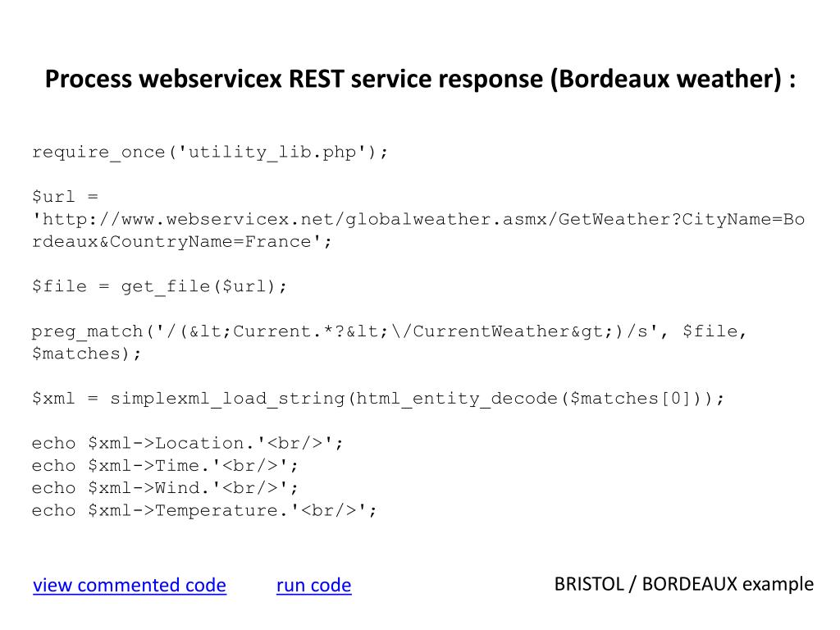Viewport: 840px width, 630px height.
Task: Click the 'echo $xml->Time' line
Action: click(x=164, y=466)
